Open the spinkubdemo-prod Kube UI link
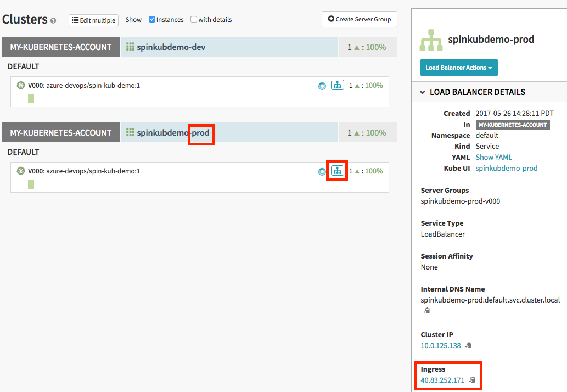 506,168
